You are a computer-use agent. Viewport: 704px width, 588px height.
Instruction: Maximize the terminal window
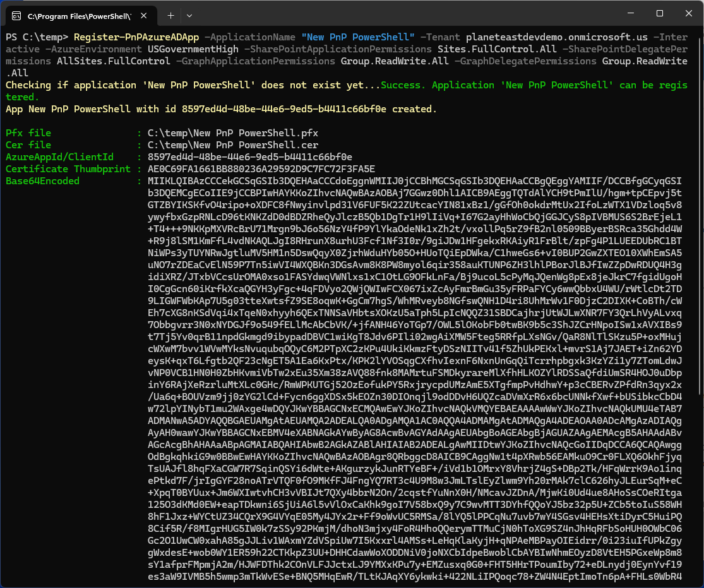(659, 13)
